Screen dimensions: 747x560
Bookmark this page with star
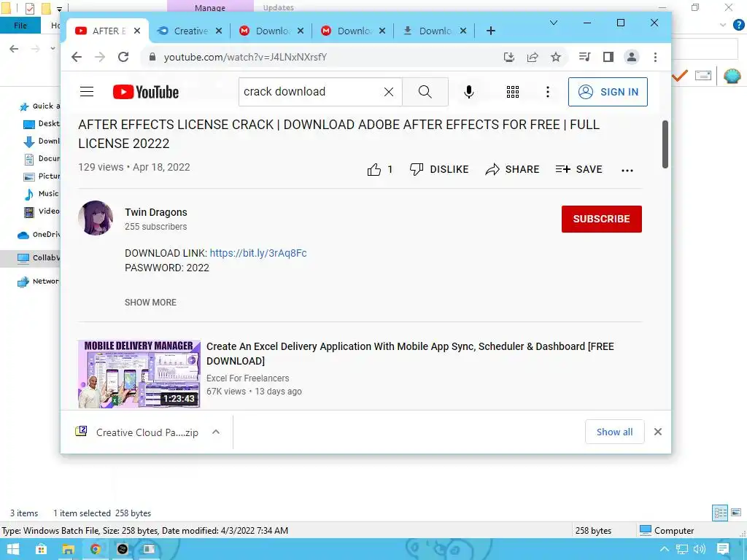click(x=555, y=57)
